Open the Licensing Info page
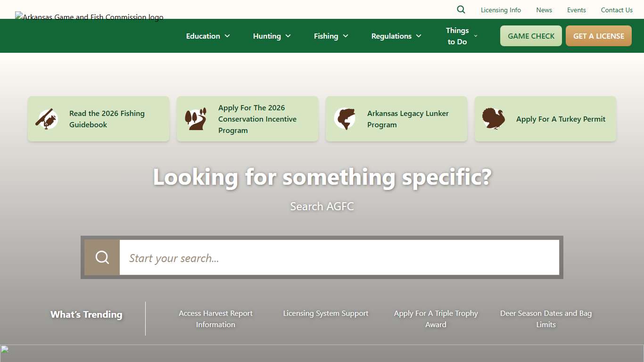The width and height of the screenshot is (644, 362). 501,10
